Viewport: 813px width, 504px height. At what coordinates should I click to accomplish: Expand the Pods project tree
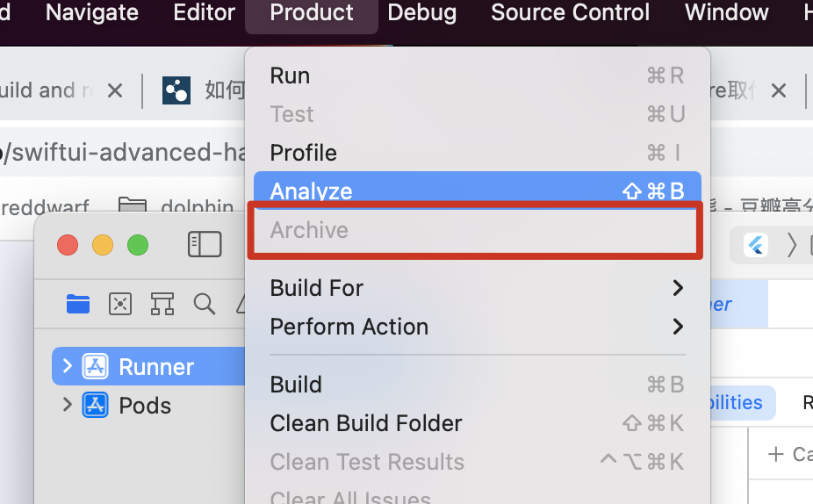click(68, 405)
